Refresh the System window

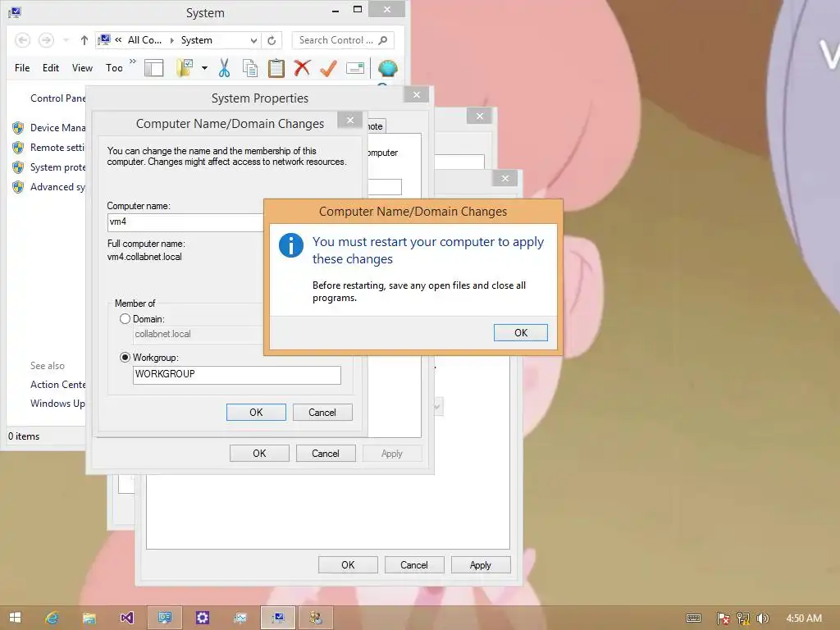[x=272, y=40]
